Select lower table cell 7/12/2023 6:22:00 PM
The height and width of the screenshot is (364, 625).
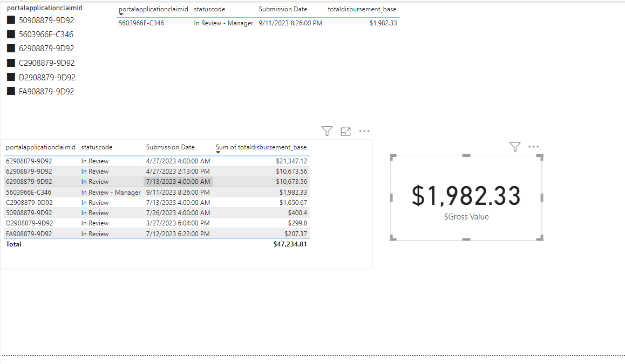[x=178, y=234]
